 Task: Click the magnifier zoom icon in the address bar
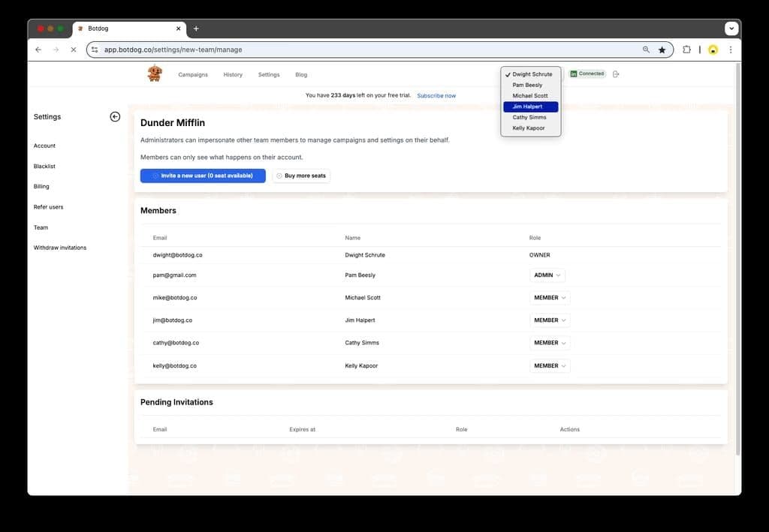(x=646, y=50)
